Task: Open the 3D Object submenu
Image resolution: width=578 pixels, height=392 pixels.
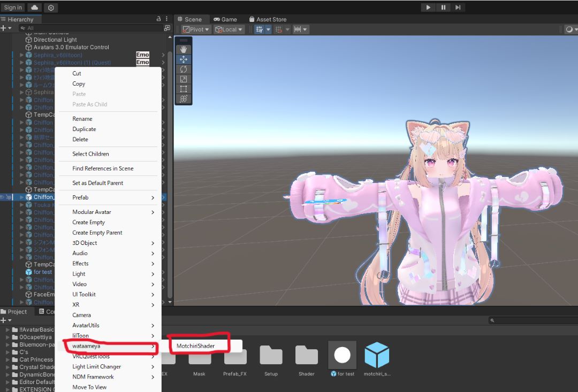Action: coord(108,243)
